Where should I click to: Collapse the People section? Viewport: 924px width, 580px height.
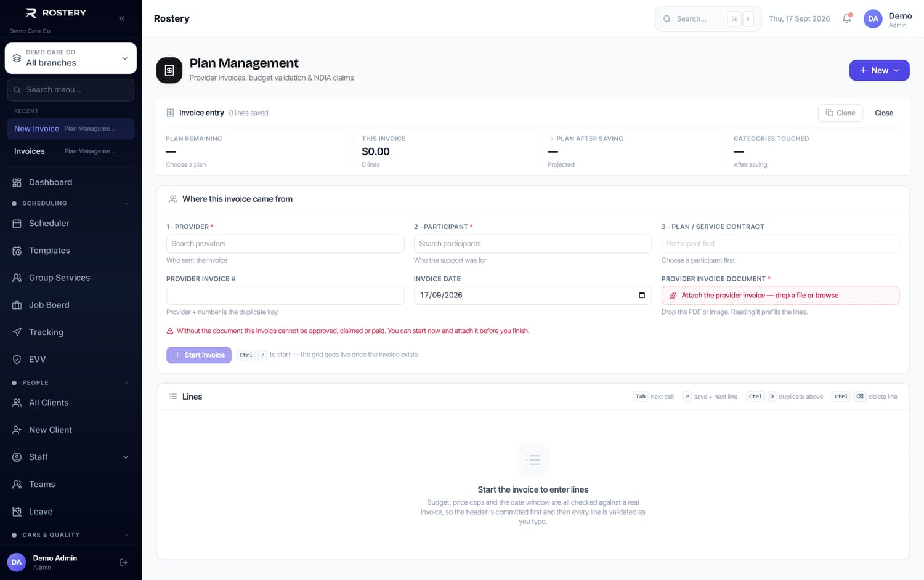click(x=126, y=383)
